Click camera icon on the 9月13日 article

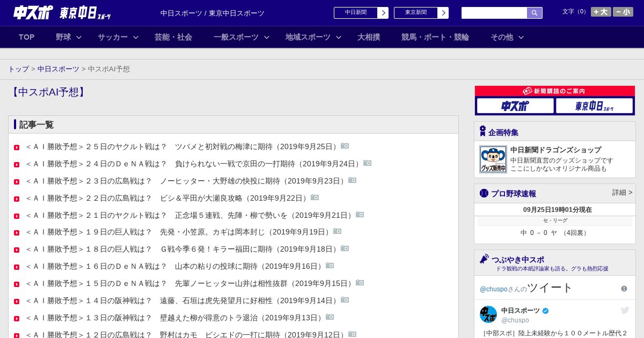330,317
